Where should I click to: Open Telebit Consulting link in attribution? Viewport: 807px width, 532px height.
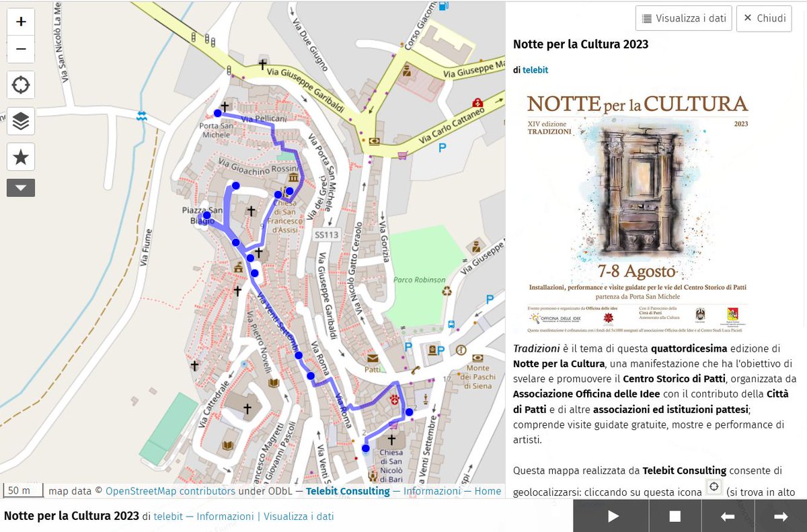point(348,491)
